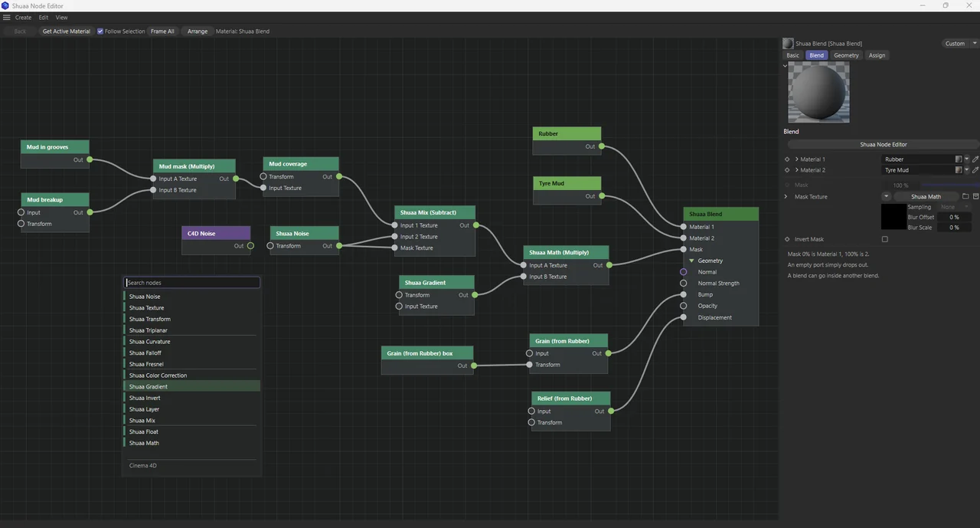This screenshot has width=980, height=528.
Task: Click the Input port of Grain (from Rubber) node
Action: pos(530,353)
